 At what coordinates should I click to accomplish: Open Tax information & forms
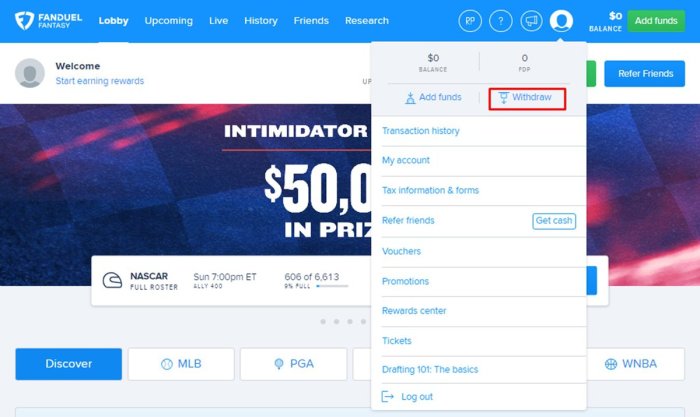[x=430, y=190]
